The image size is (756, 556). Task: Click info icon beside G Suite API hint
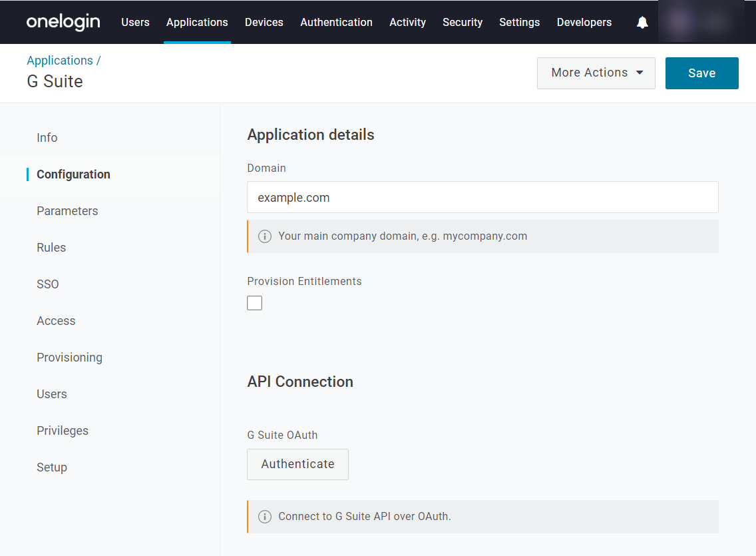(265, 517)
